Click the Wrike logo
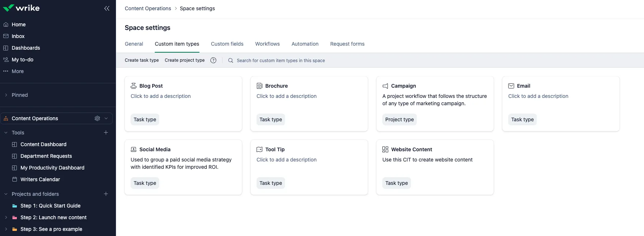The height and width of the screenshot is (236, 644). click(x=21, y=8)
